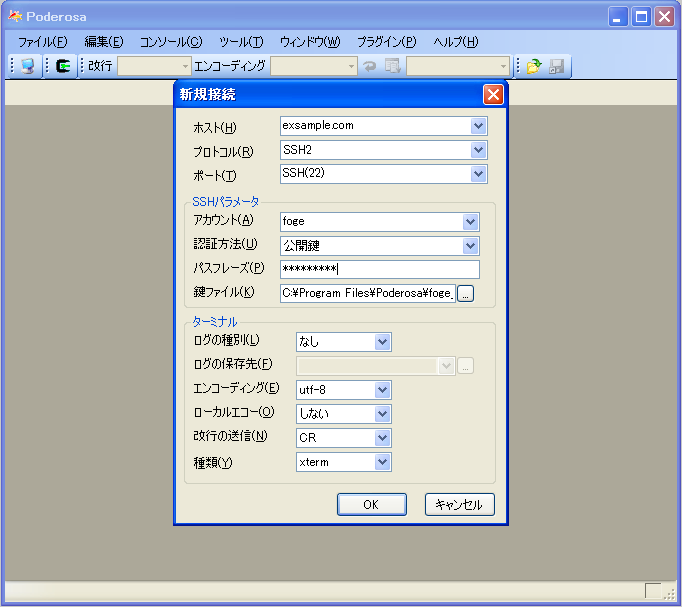This screenshot has height=607, width=682.
Task: Click the host field showing exsample.com
Action: (376, 126)
